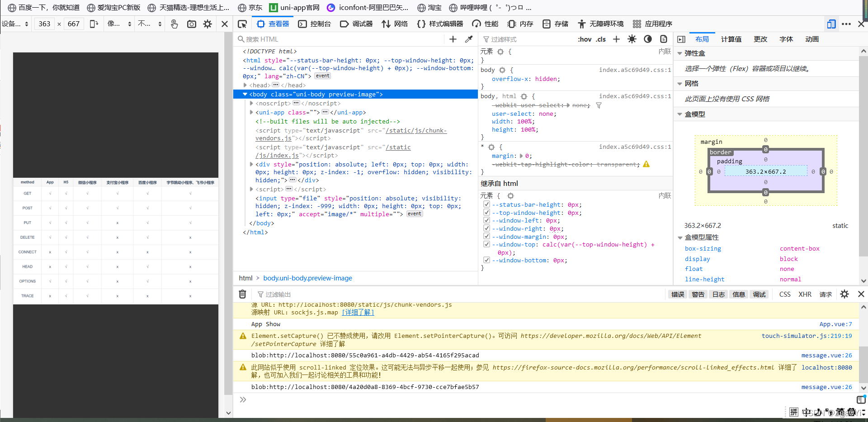Uncheck the --window-left property
The image size is (868, 422).
point(486,220)
